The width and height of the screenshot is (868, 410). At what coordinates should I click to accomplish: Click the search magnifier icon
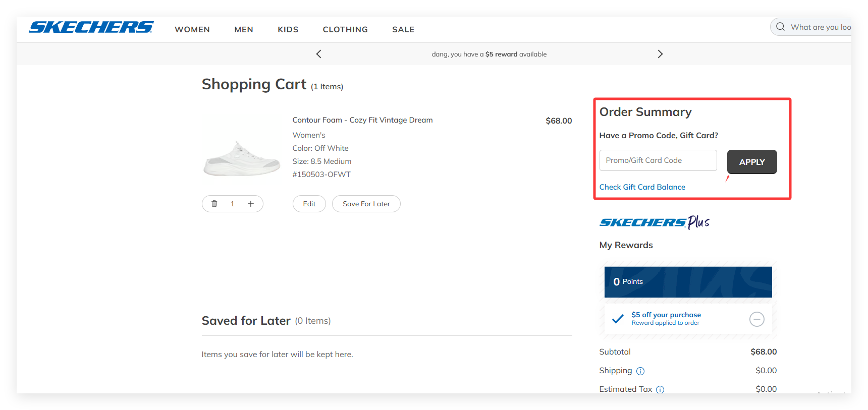pyautogui.click(x=780, y=27)
